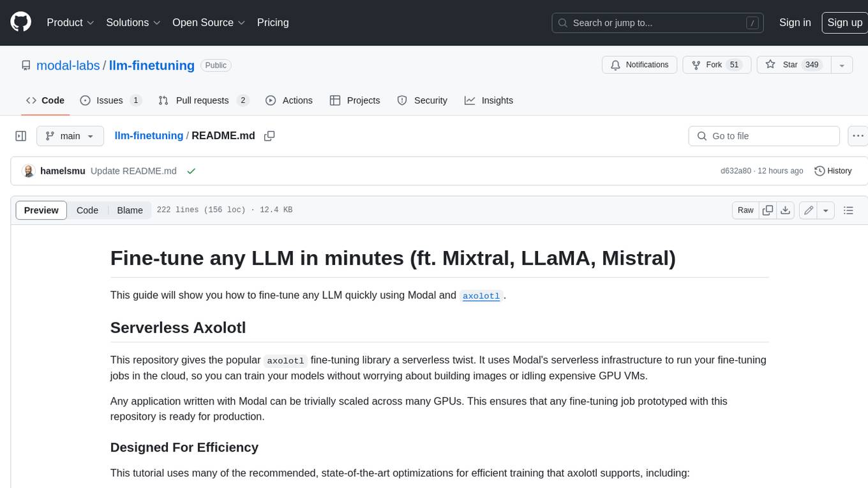Switch to the Issues tab
Image resolution: width=868 pixels, height=488 pixels.
(x=110, y=100)
